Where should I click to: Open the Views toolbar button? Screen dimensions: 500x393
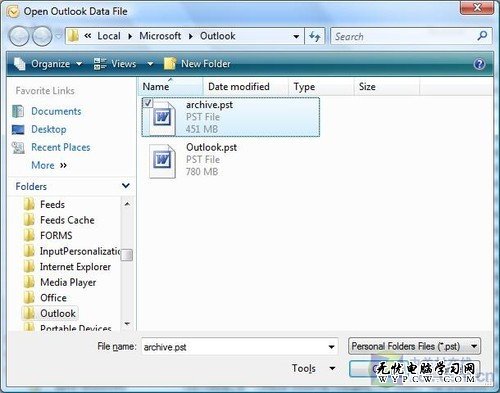point(115,64)
